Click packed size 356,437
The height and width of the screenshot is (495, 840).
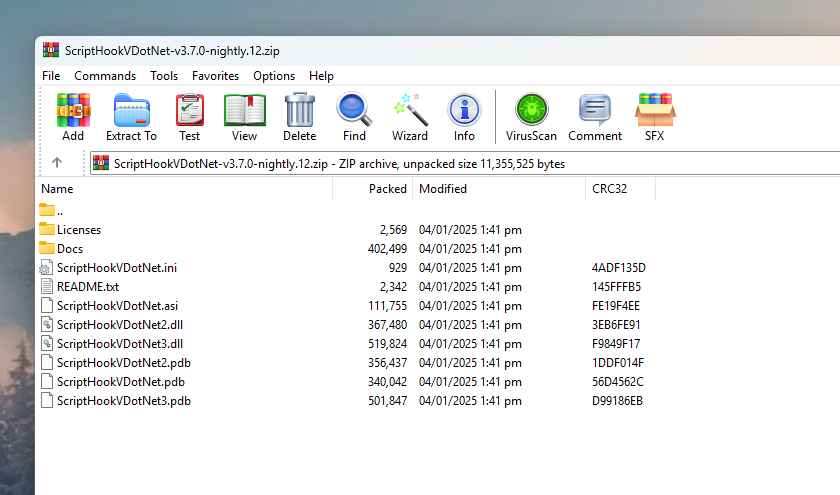pos(387,363)
